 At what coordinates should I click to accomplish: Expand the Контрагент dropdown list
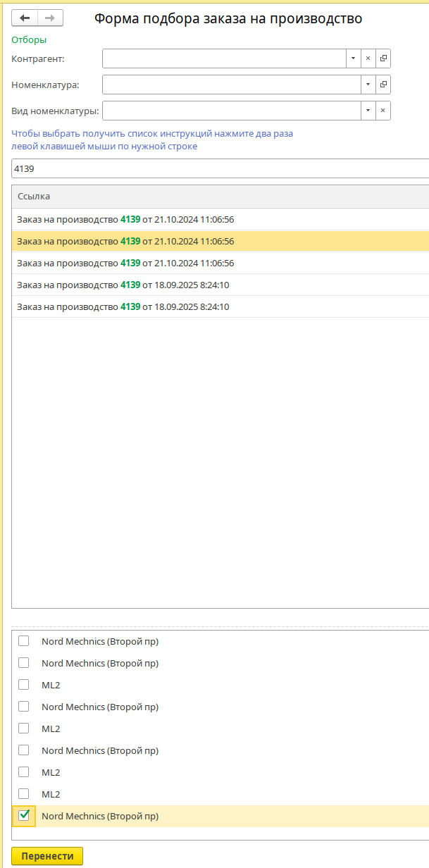tap(353, 58)
